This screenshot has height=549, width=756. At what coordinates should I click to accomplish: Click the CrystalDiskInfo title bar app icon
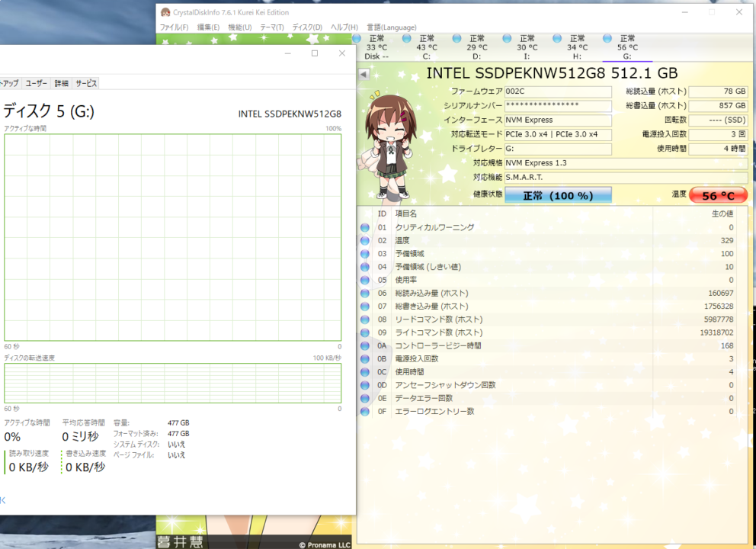click(165, 11)
